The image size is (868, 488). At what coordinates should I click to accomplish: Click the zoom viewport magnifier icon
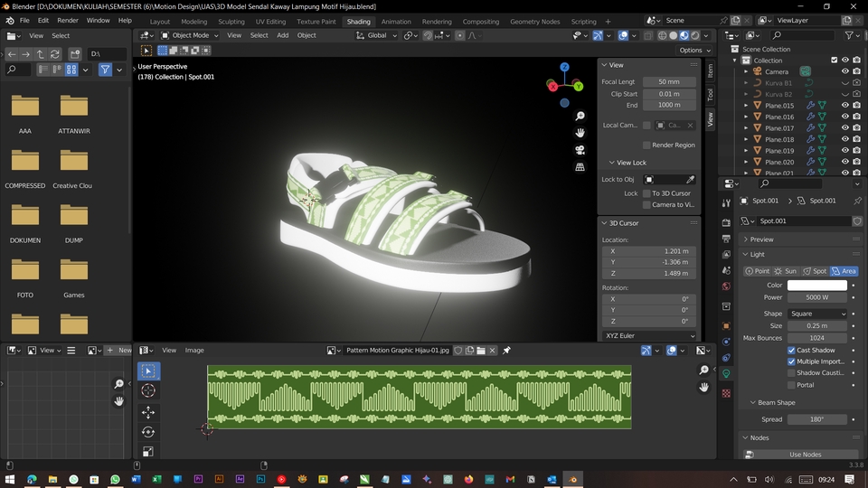[x=580, y=117]
